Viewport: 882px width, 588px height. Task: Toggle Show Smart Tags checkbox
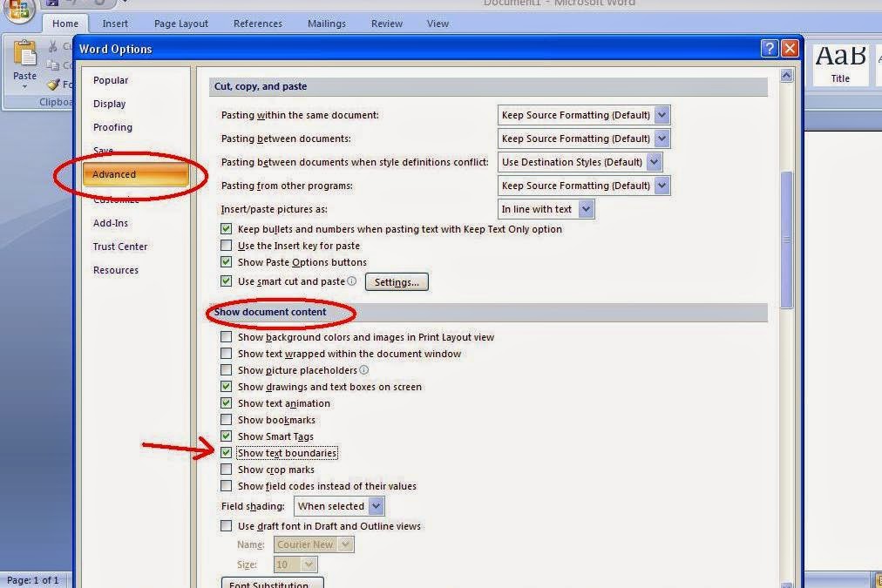click(x=226, y=436)
